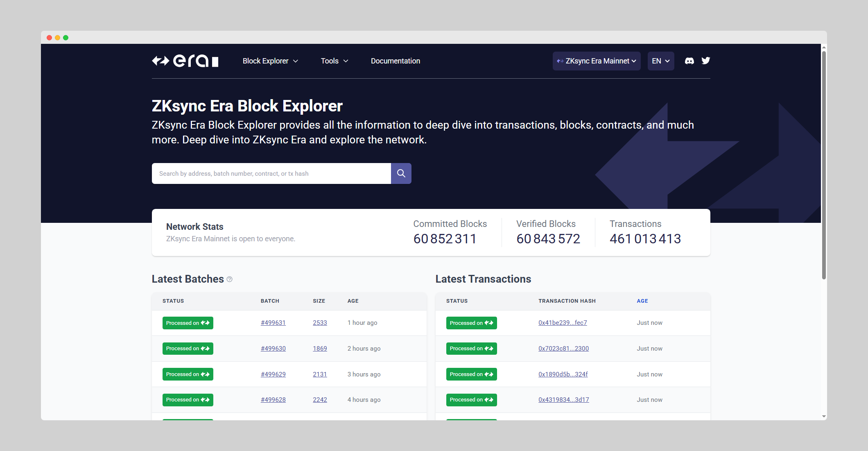This screenshot has width=868, height=451.
Task: Click Processed badge for batch #499630
Action: click(188, 349)
